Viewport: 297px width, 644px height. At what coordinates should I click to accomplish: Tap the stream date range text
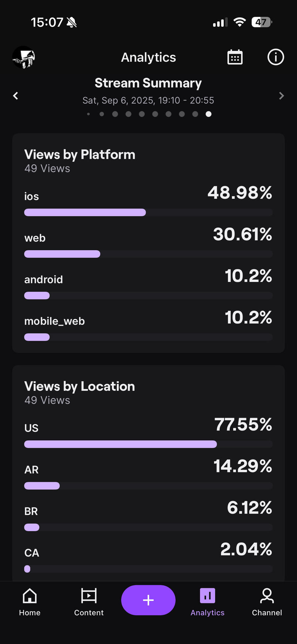[148, 100]
